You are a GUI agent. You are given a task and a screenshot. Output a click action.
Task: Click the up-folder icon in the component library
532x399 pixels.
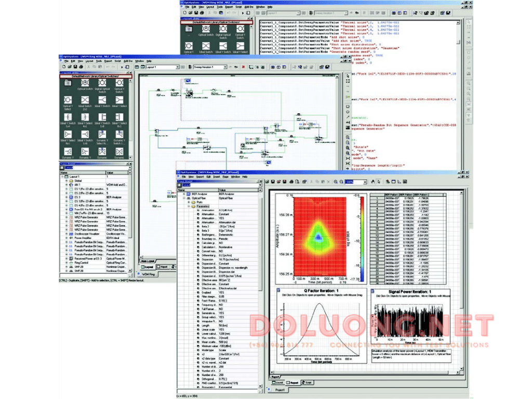68,83
